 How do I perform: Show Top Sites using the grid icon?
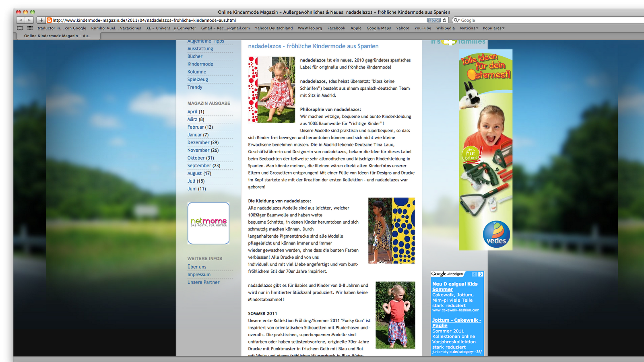point(30,28)
